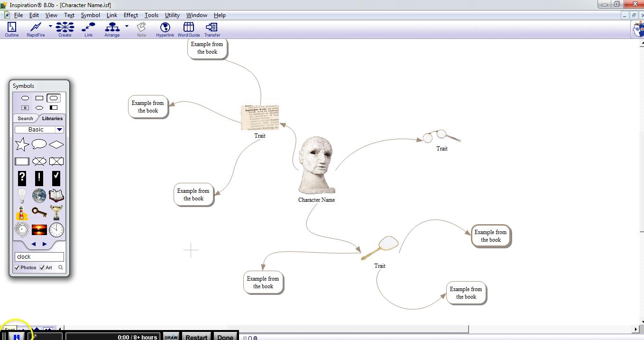Open WordGuide from the toolbar
The image size is (644, 340).
click(188, 28)
